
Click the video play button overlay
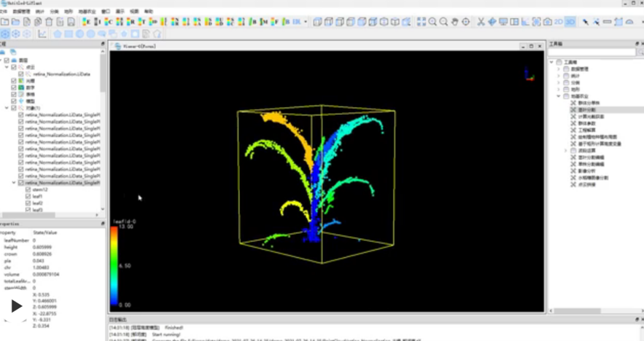16,306
